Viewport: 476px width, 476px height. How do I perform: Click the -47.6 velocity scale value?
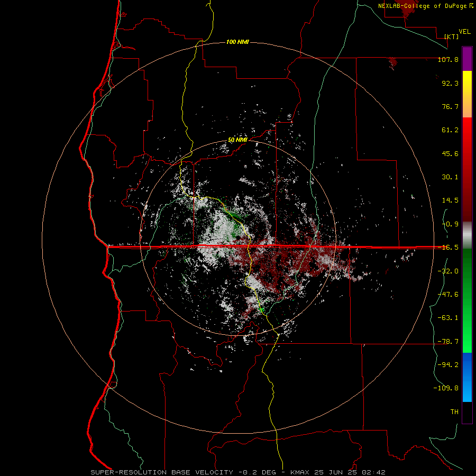(448, 295)
